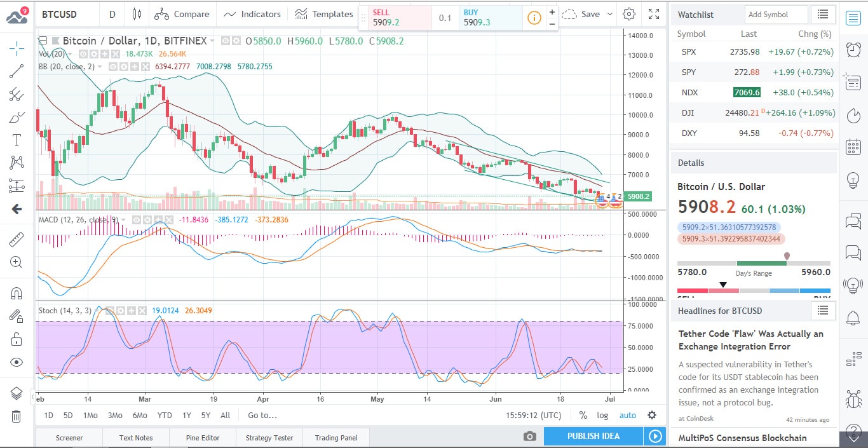The image size is (868, 448).
Task: Open the Alerts alarm clock icon
Action: tap(853, 50)
